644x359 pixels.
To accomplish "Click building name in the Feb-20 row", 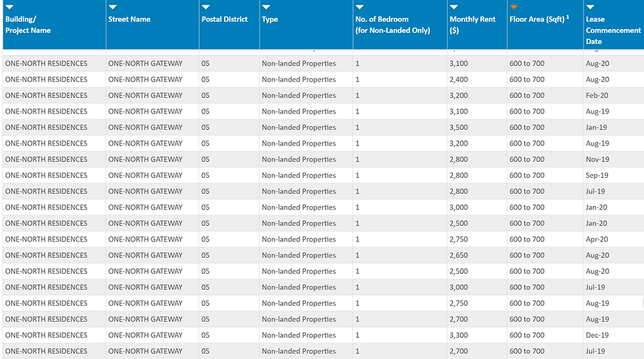I will [47, 95].
